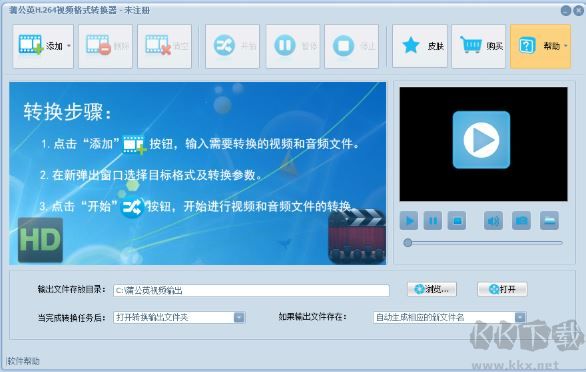This screenshot has height=372, width=586.
Task: Click the 浏览... (Browse) button
Action: pos(432,289)
